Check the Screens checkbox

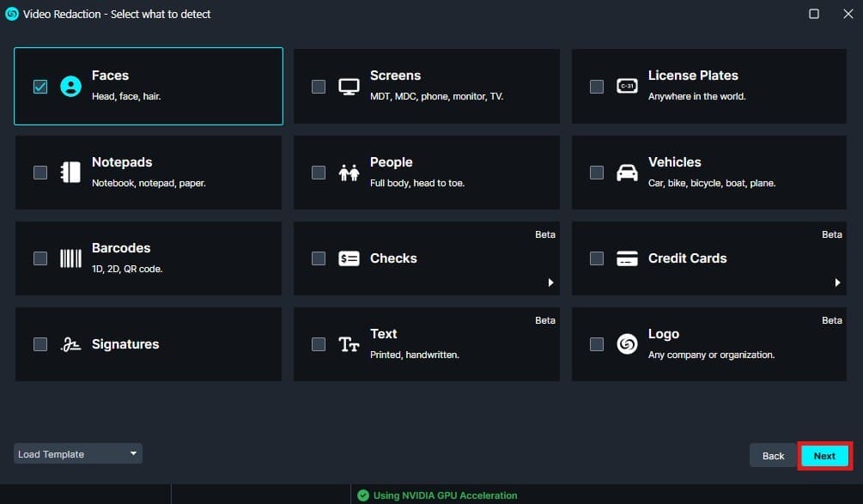(x=319, y=86)
